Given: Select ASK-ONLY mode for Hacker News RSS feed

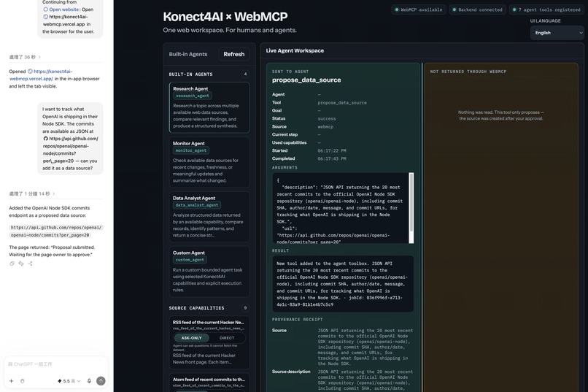Looking at the screenshot, I should 191,338.
